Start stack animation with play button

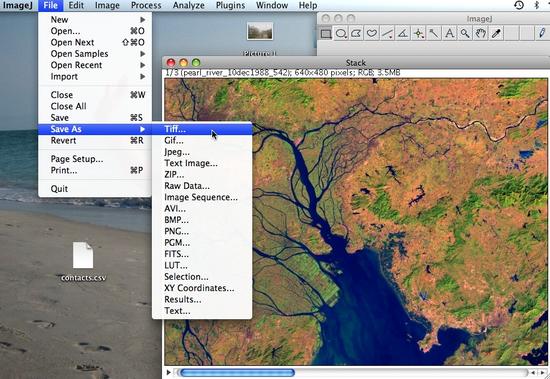pos(168,372)
